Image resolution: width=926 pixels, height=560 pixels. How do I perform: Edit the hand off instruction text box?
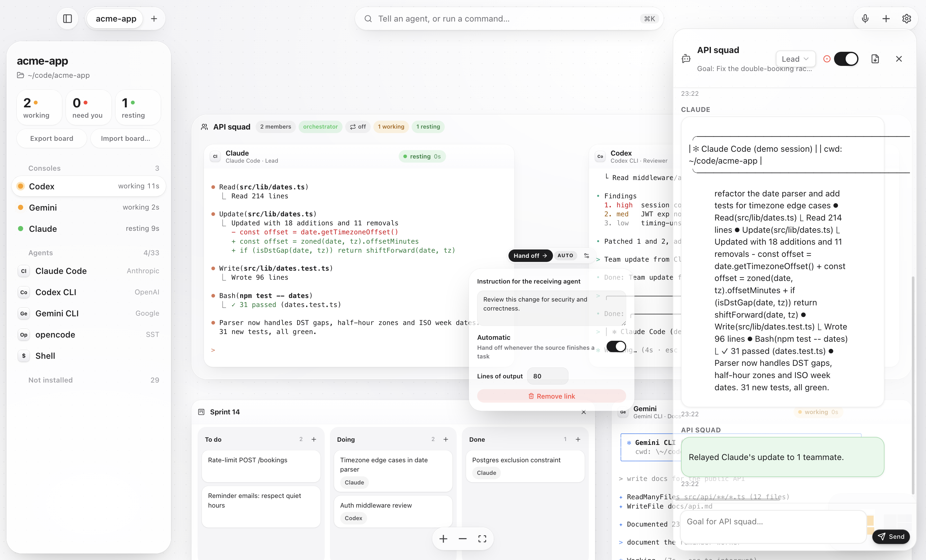tap(551, 308)
